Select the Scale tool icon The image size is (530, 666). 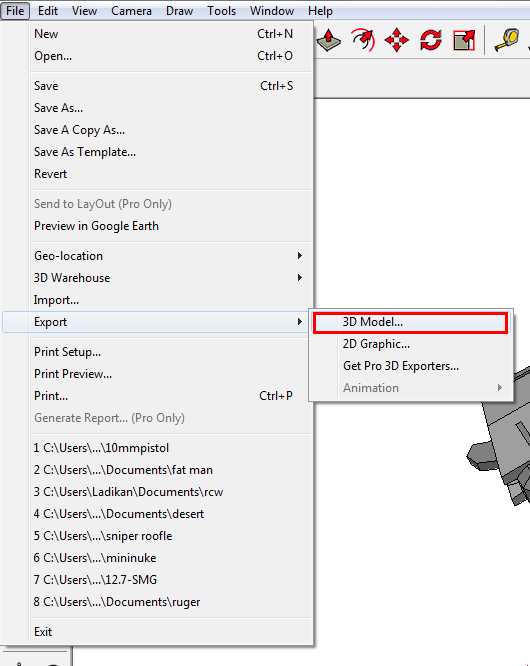coord(464,40)
